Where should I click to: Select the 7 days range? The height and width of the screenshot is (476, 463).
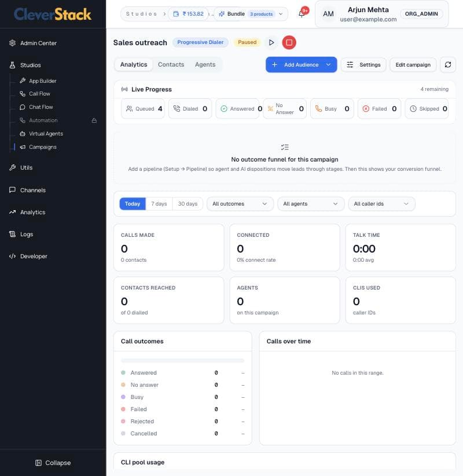click(x=159, y=204)
